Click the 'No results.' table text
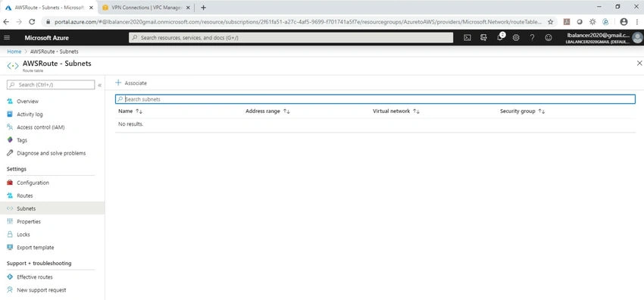The width and height of the screenshot is (644, 300). pyautogui.click(x=130, y=124)
